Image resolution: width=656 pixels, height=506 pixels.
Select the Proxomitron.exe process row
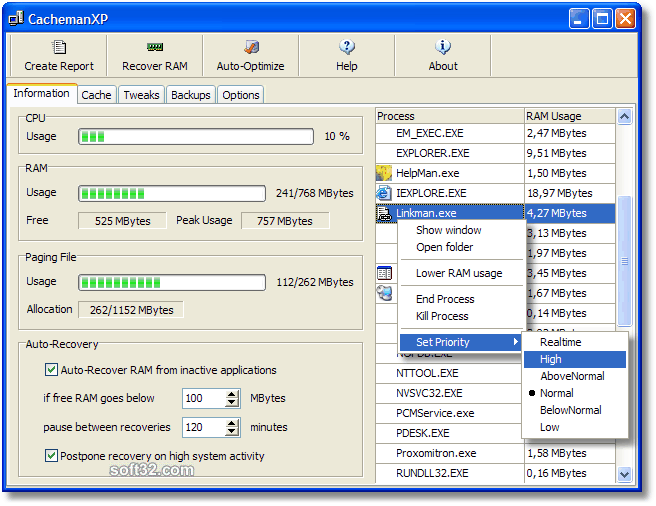(495, 453)
